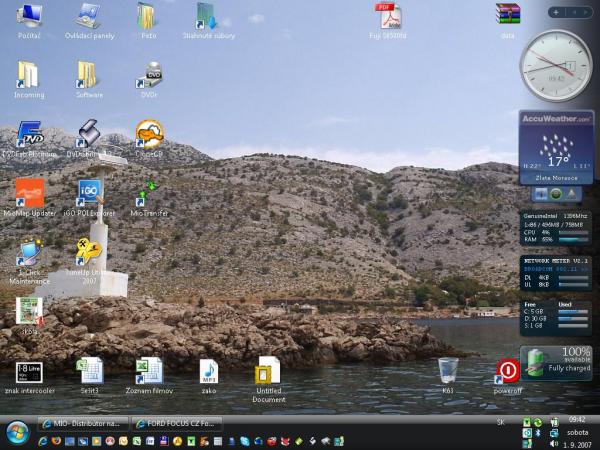
Task: Open the Fuji S6500fd PDF file
Action: point(388,17)
